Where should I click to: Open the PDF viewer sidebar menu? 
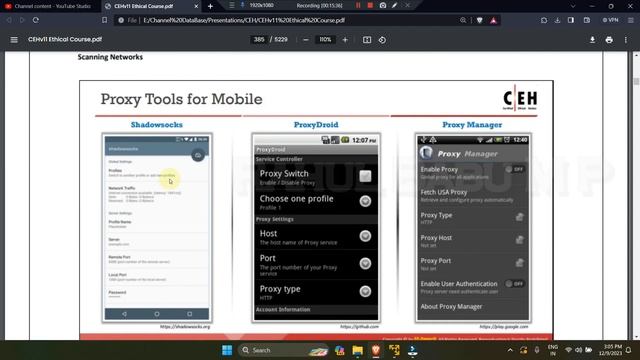[14, 40]
